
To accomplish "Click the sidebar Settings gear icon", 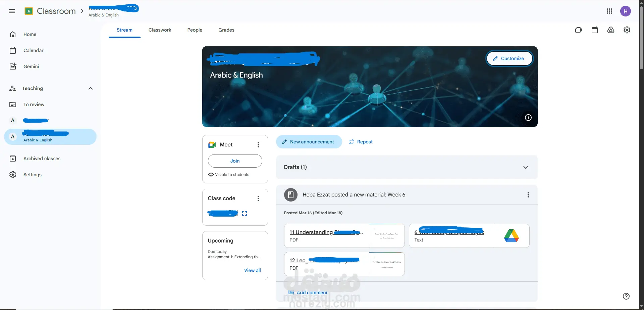I will [x=13, y=175].
